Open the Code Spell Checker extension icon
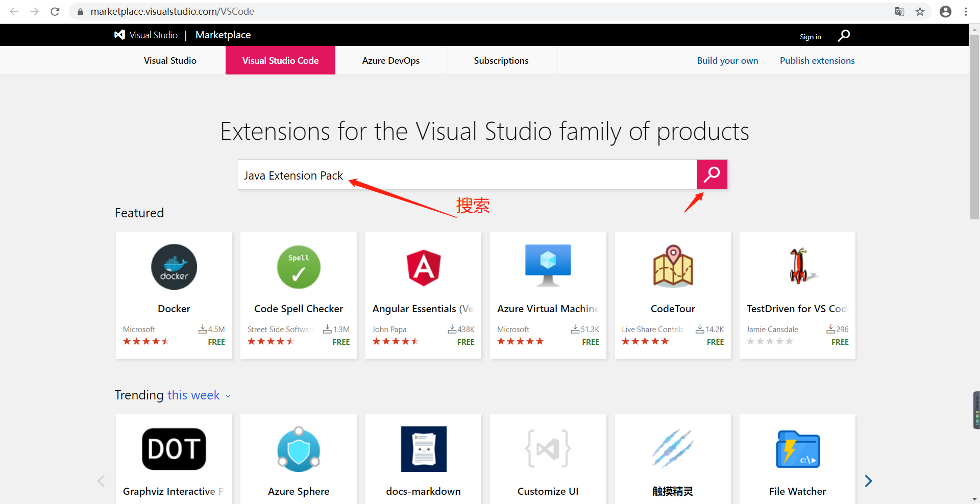 [298, 266]
